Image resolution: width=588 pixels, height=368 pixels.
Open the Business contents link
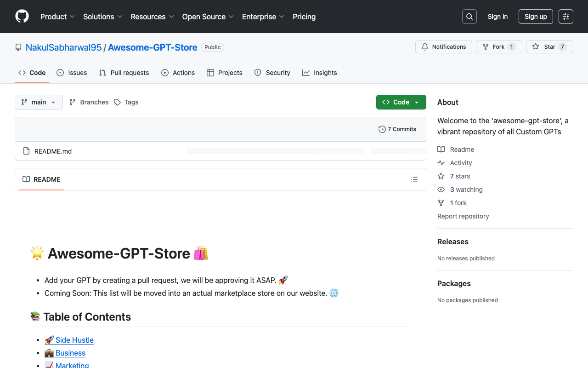tap(65, 353)
